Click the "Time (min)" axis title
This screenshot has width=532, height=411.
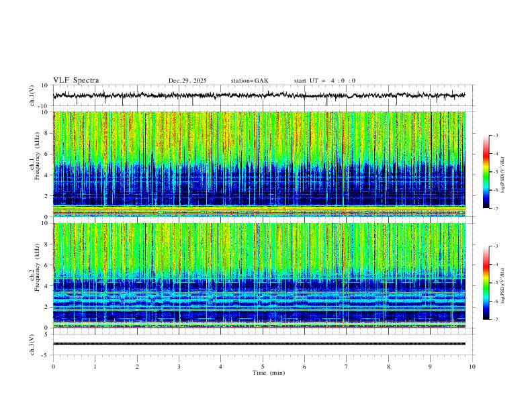click(x=269, y=373)
